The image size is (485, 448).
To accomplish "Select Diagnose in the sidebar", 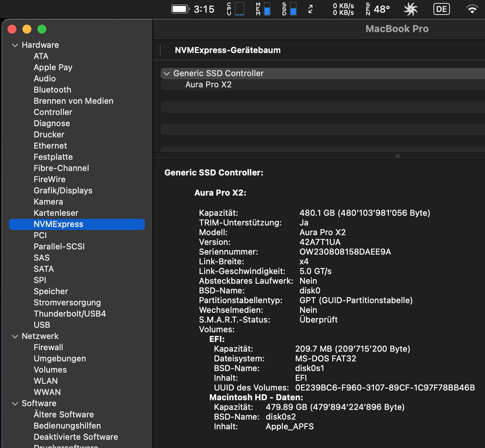I will click(52, 123).
